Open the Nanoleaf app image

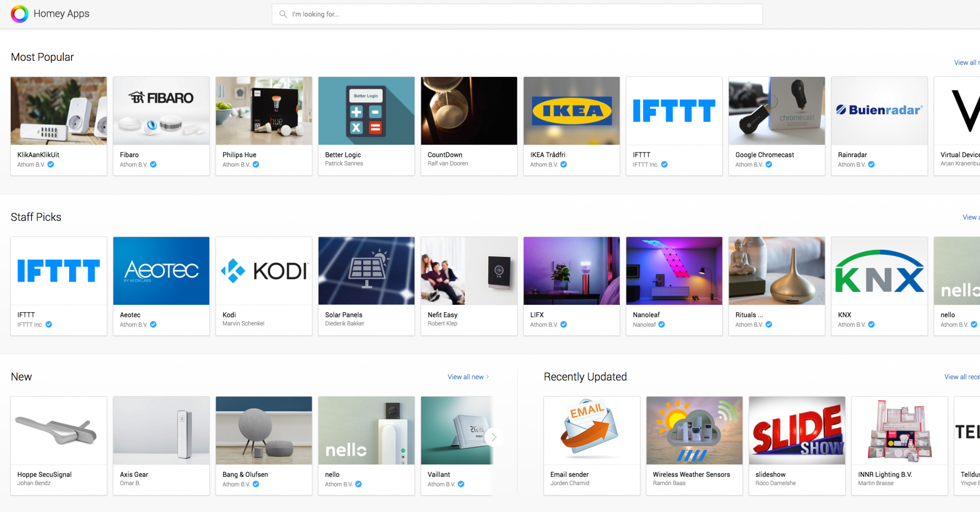click(x=674, y=271)
